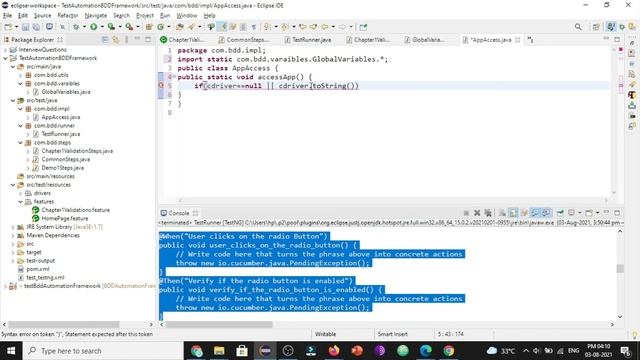Viewport: 640px width, 360px height.
Task: Select Demo1Steps.java in the tree
Action: (x=62, y=168)
